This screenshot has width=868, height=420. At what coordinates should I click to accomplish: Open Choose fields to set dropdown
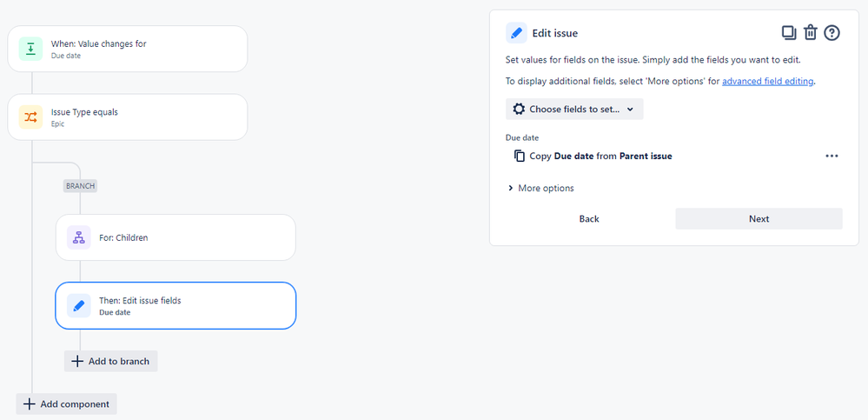(x=574, y=110)
